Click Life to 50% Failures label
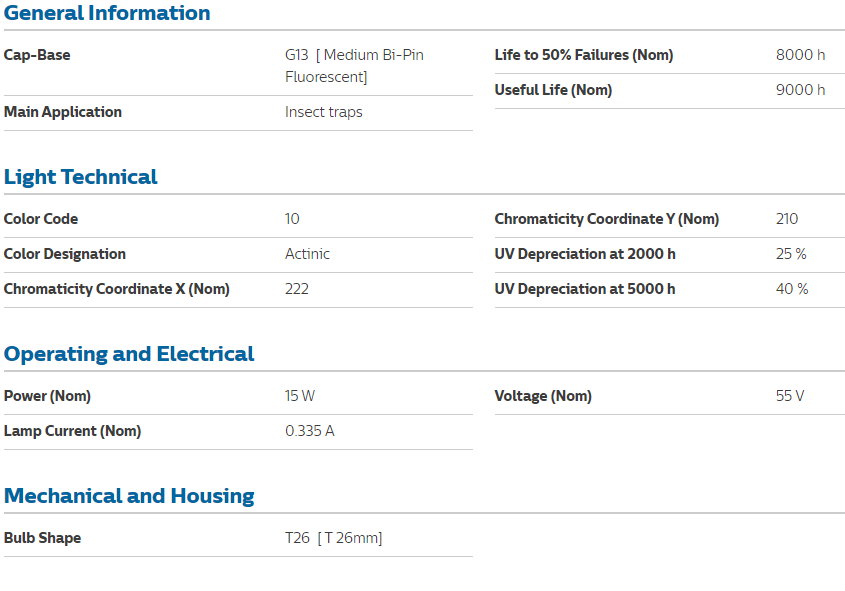This screenshot has width=845, height=591. (584, 55)
